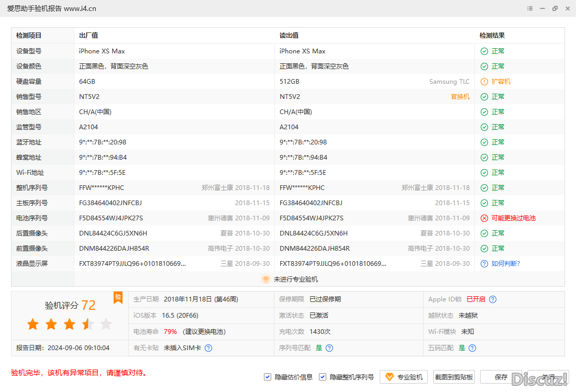Click the 出厂值 column header
576x392 pixels.
pyautogui.click(x=88, y=36)
